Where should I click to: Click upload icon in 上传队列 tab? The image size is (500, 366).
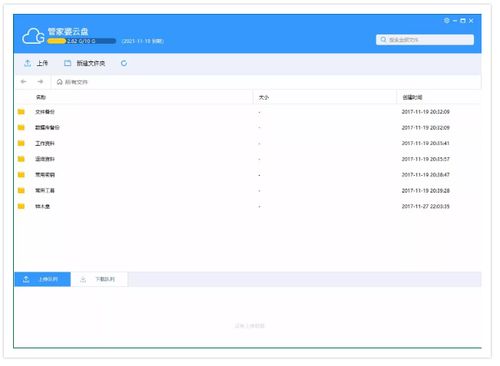pos(26,279)
